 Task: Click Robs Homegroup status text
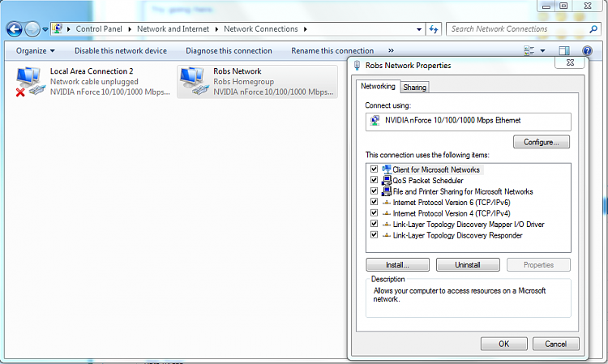243,82
